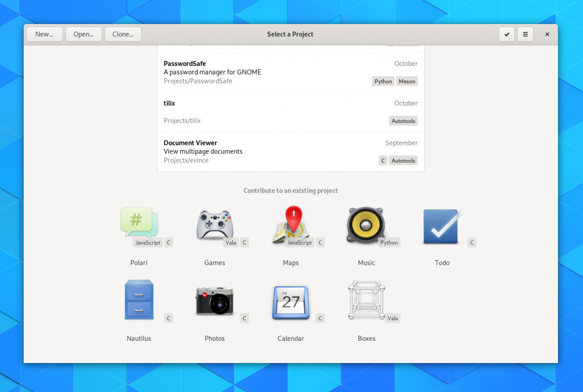
Task: Click the New... button
Action: coord(44,34)
